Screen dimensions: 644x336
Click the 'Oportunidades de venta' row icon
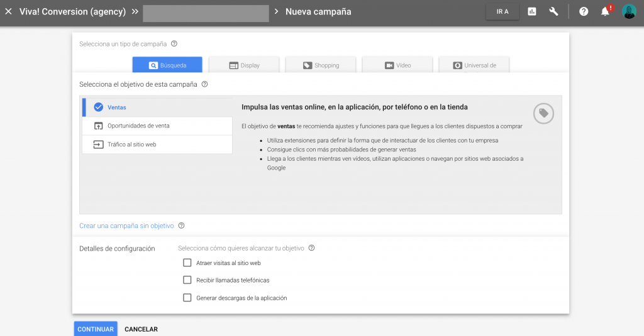tap(98, 126)
